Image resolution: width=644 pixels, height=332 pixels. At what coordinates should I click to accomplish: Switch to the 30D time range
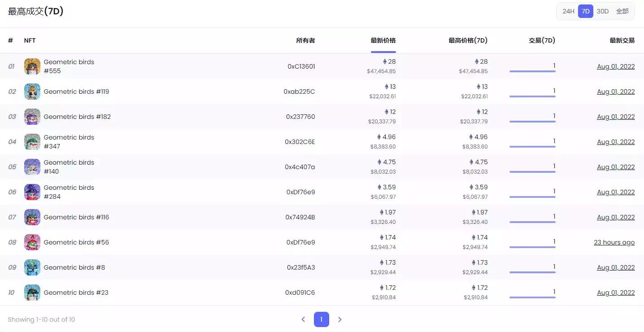coord(602,11)
